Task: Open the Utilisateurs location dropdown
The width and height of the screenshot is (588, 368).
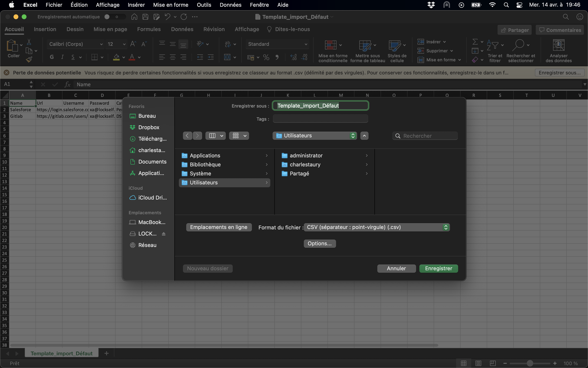Action: pos(315,136)
